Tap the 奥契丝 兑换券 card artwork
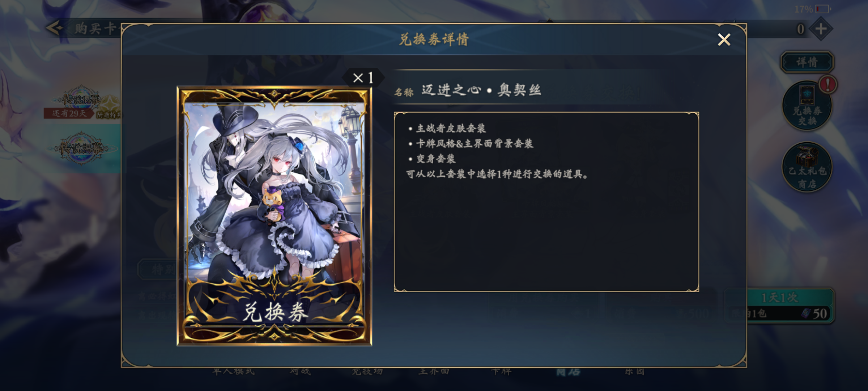Screen dimensions: 868x391 point(275,216)
